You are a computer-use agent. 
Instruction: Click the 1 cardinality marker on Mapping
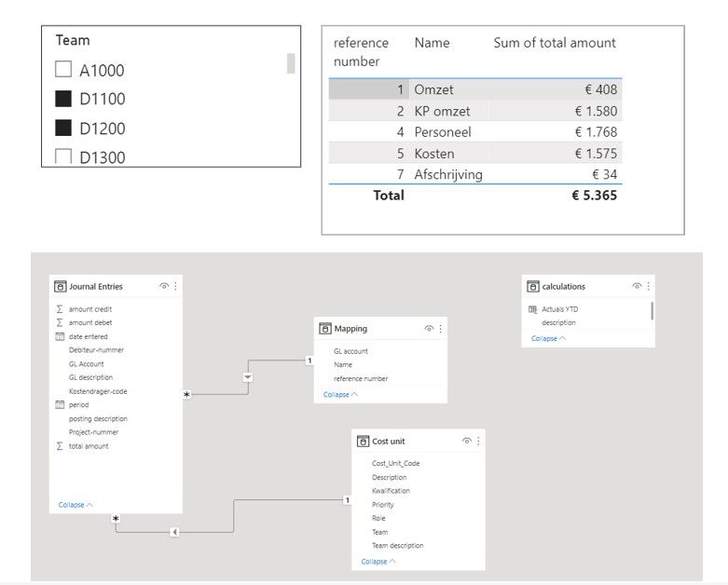(309, 361)
